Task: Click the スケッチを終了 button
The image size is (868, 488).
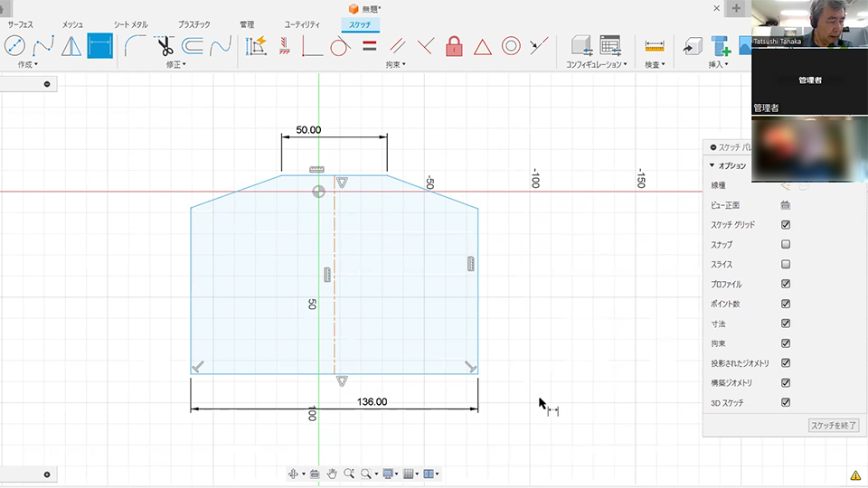Action: pyautogui.click(x=834, y=425)
